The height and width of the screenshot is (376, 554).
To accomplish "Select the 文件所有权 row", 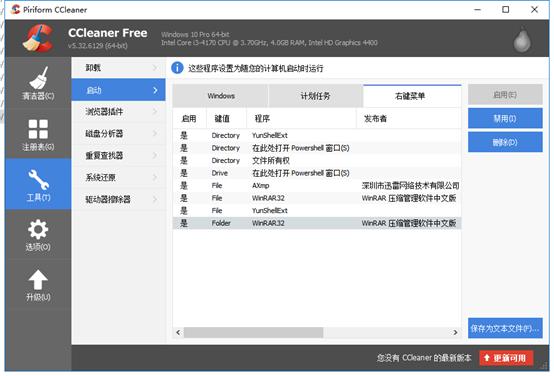I will [317, 160].
